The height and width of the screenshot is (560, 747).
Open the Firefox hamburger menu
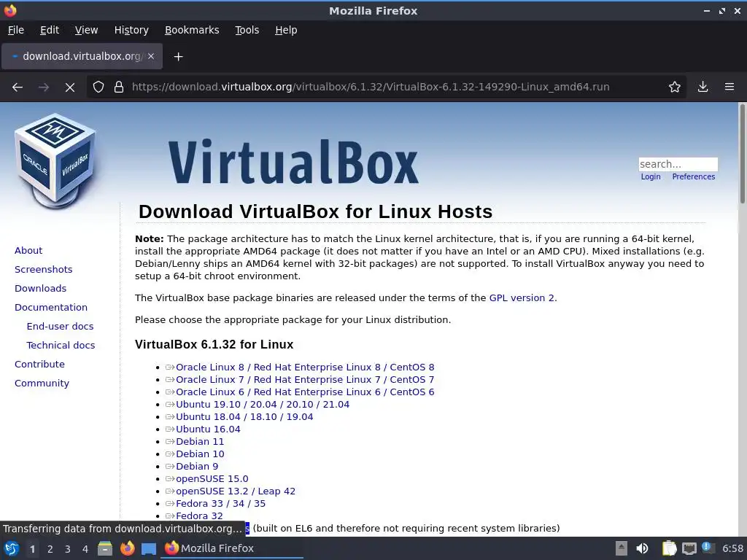pos(729,87)
